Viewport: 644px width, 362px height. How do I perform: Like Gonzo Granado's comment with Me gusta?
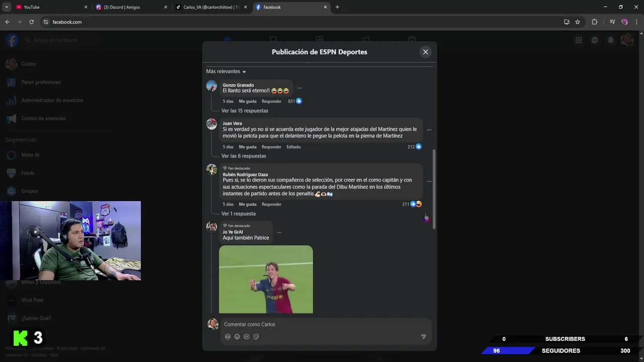point(248,101)
